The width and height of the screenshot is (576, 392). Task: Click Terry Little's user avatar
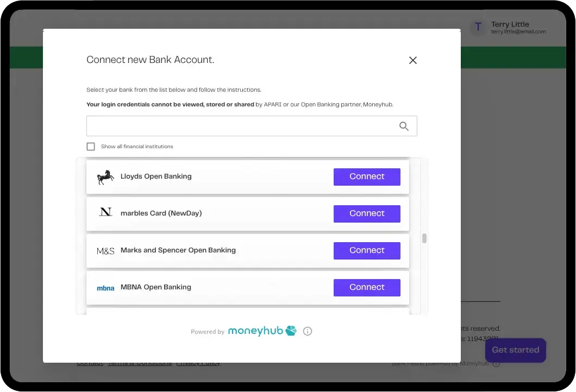coord(478,27)
